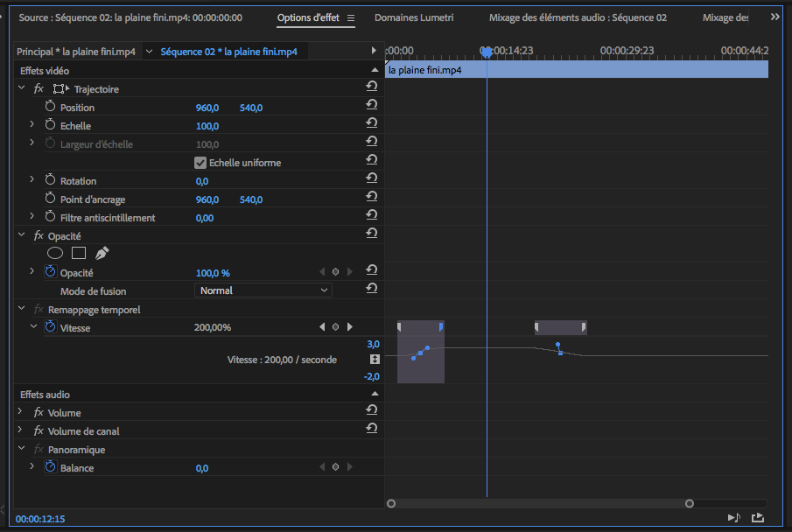The width and height of the screenshot is (792, 532).
Task: Reset the Volume audio effect
Action: [x=372, y=409]
